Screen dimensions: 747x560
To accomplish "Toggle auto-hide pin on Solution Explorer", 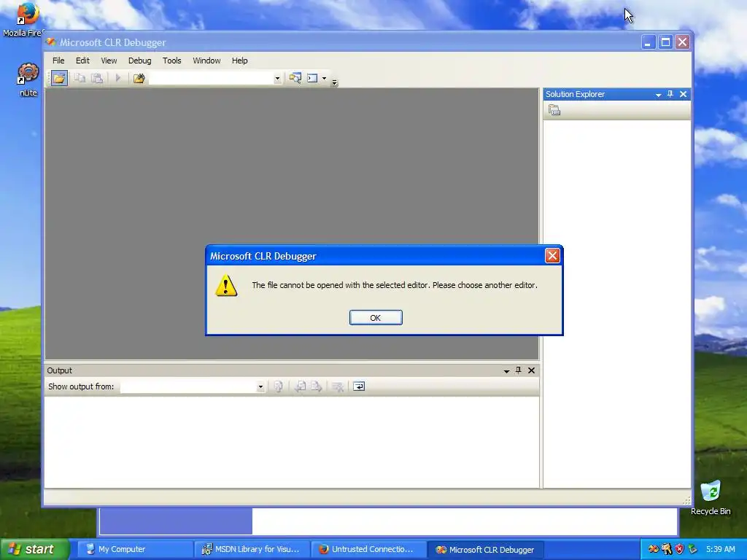I will point(670,94).
